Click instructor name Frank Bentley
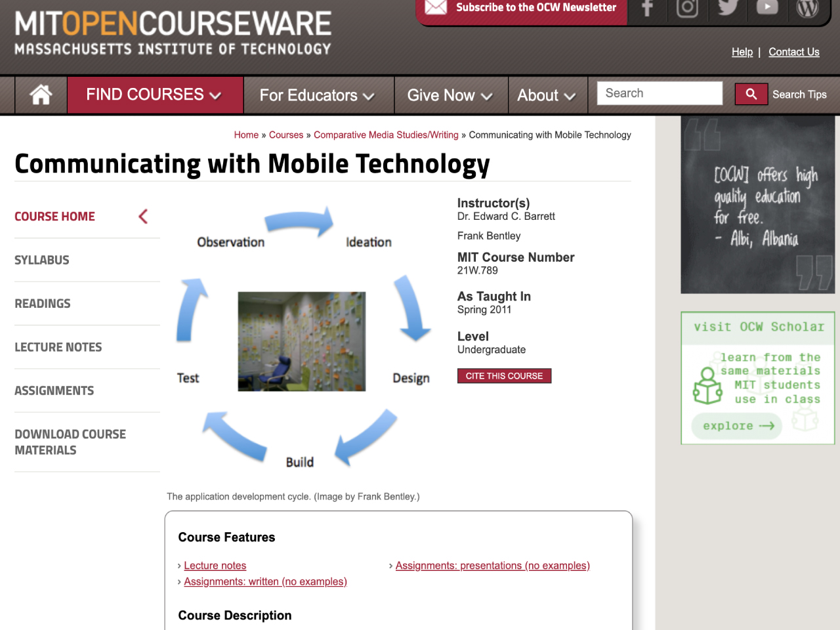The image size is (840, 630). pos(489,236)
